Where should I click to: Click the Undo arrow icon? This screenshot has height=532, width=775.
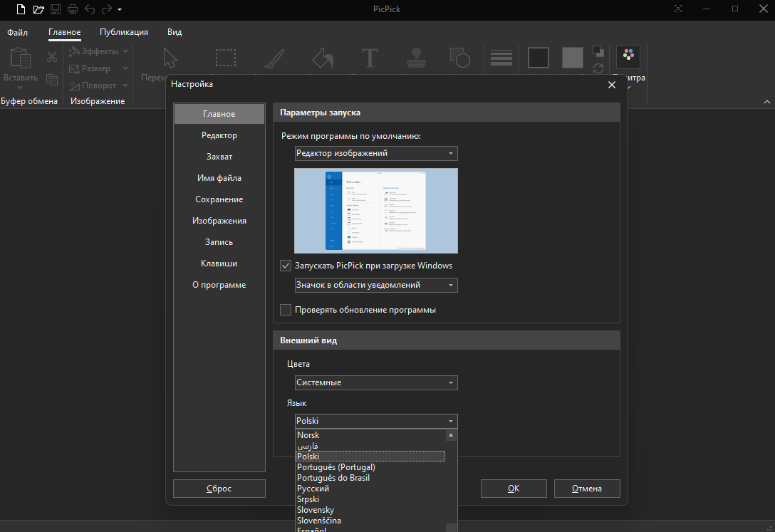[90, 9]
